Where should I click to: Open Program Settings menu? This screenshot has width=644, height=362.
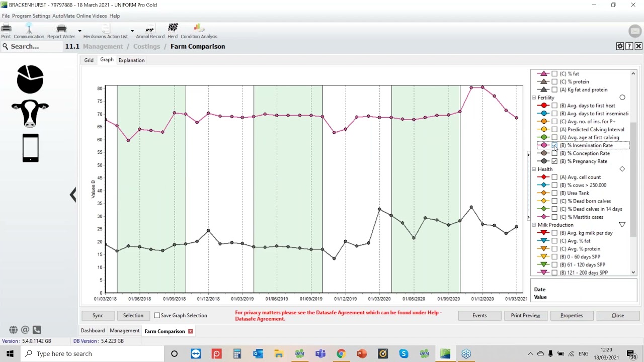[31, 16]
